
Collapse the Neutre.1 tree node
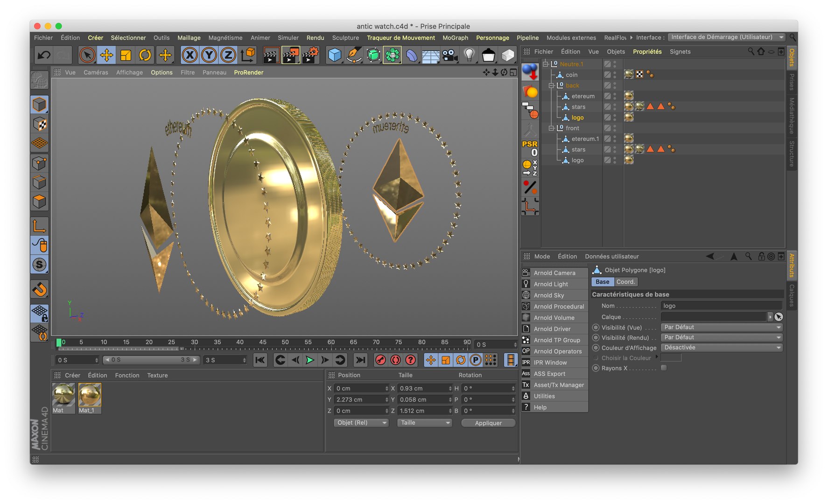pos(545,64)
